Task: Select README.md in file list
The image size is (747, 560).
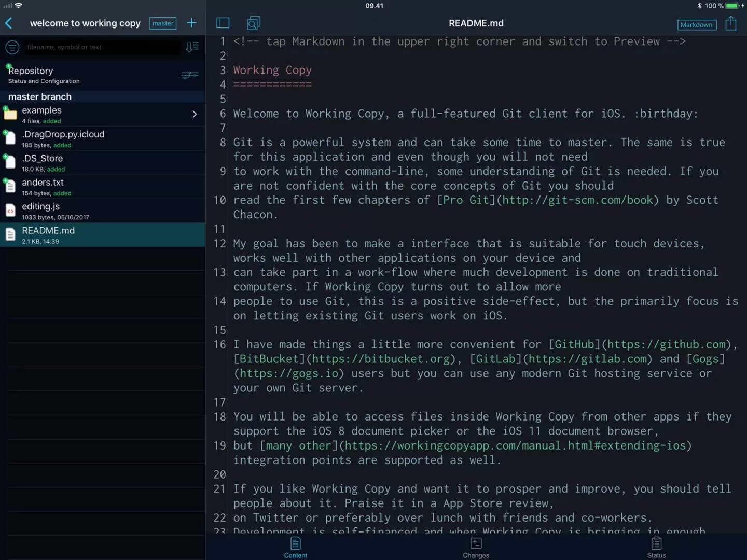Action: pyautogui.click(x=102, y=235)
